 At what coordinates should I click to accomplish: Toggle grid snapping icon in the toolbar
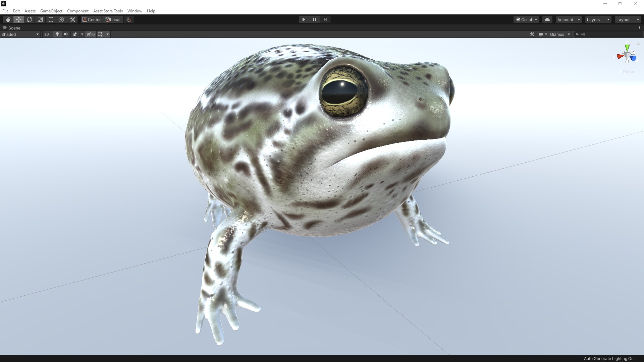[129, 19]
